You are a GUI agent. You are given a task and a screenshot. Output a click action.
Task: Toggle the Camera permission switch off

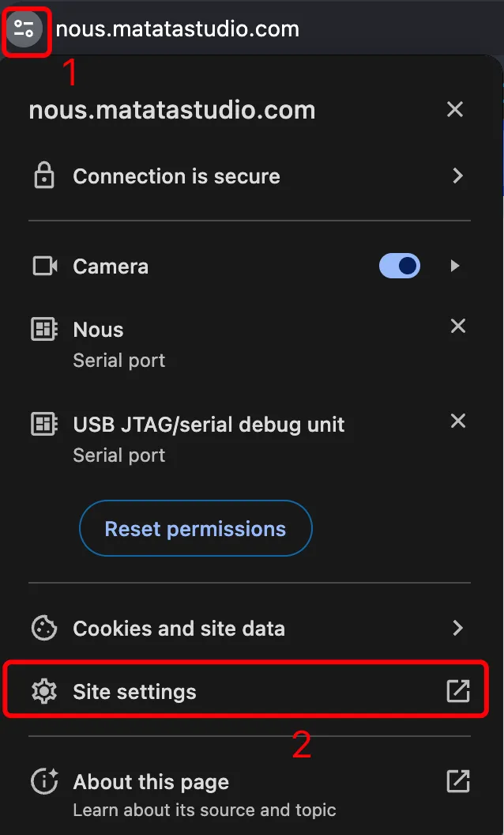click(x=400, y=266)
